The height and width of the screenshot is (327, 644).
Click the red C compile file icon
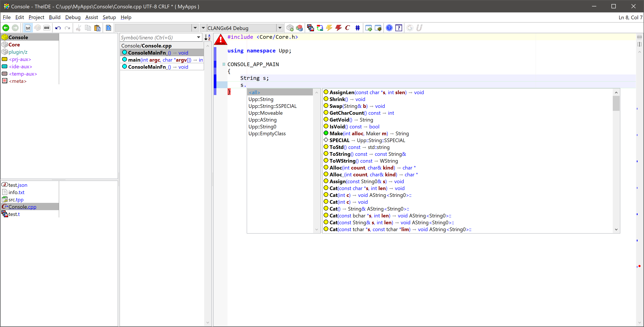[x=348, y=28]
